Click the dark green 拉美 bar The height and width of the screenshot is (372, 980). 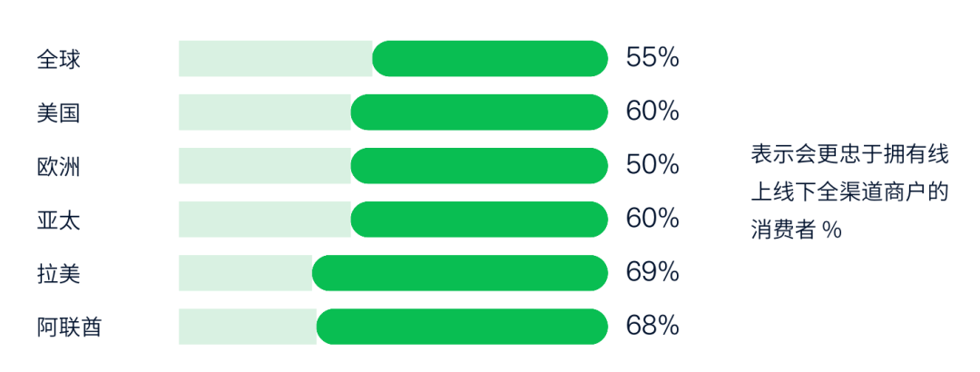tap(459, 273)
